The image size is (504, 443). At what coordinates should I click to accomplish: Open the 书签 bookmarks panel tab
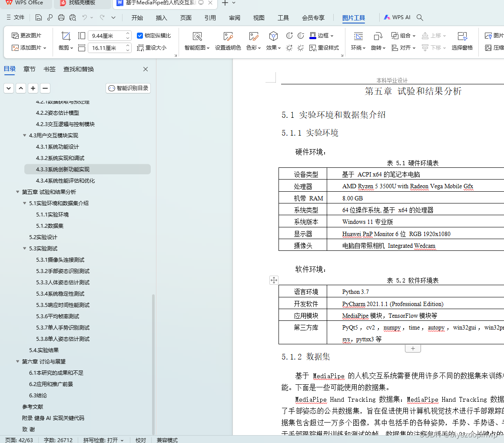(x=50, y=69)
